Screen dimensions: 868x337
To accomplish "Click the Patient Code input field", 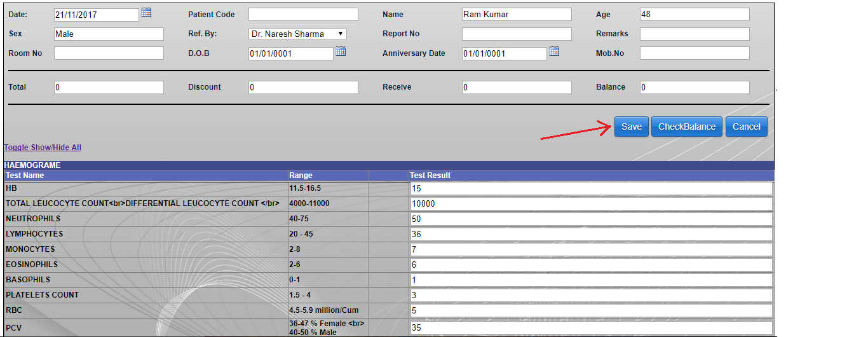I will pyautogui.click(x=303, y=15).
